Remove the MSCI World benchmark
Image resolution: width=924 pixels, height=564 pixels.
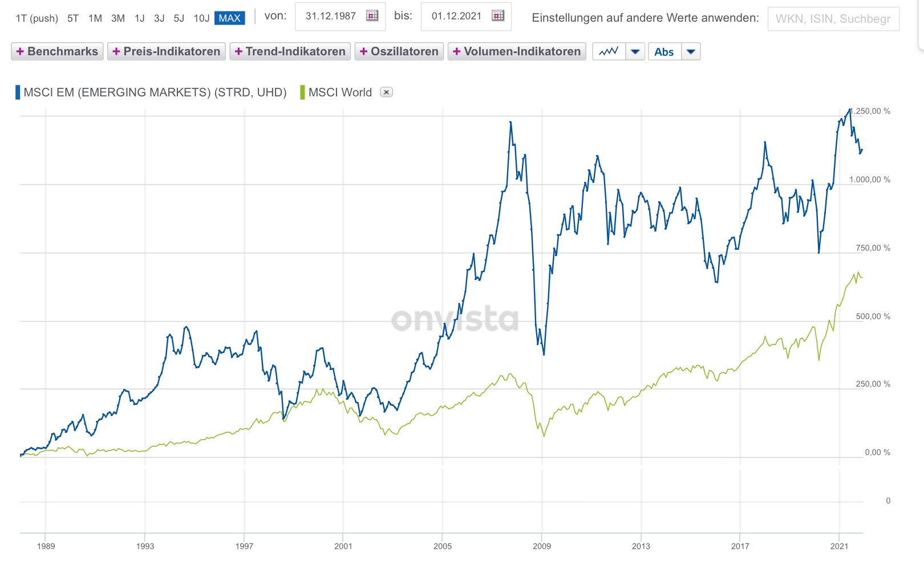click(386, 92)
